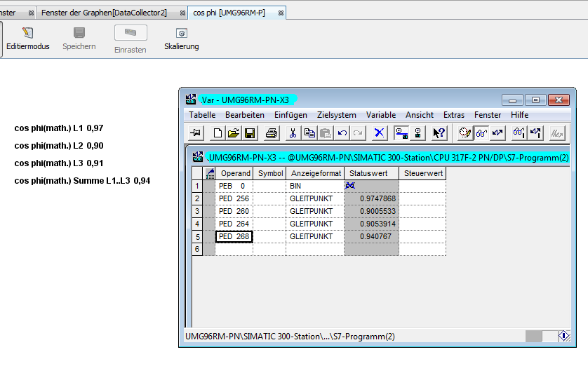This screenshot has height=366, width=588.
Task: Expand the Ansicht menu
Action: (419, 114)
